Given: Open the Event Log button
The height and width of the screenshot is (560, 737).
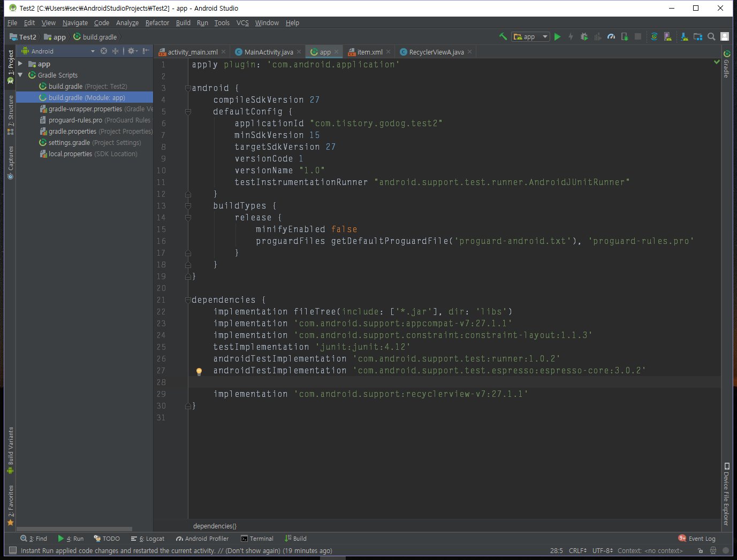Looking at the screenshot, I should pyautogui.click(x=697, y=539).
